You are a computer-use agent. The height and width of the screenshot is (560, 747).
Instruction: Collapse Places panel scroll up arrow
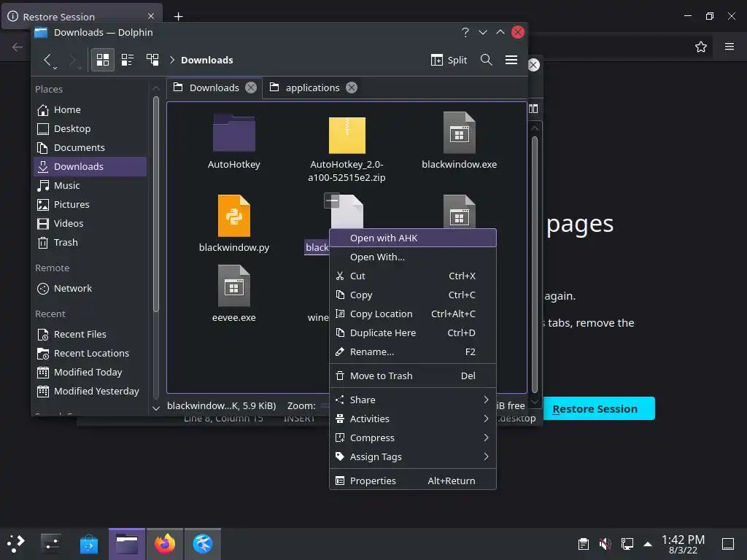coord(156,88)
